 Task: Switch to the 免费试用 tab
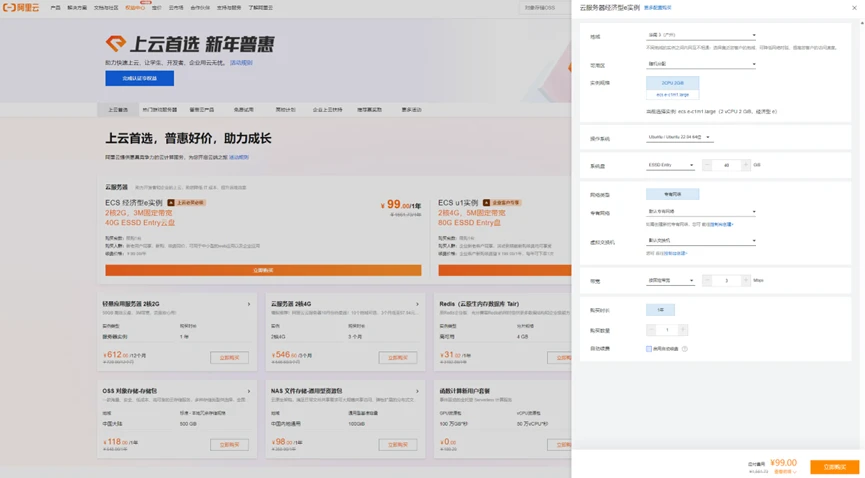pyautogui.click(x=243, y=110)
